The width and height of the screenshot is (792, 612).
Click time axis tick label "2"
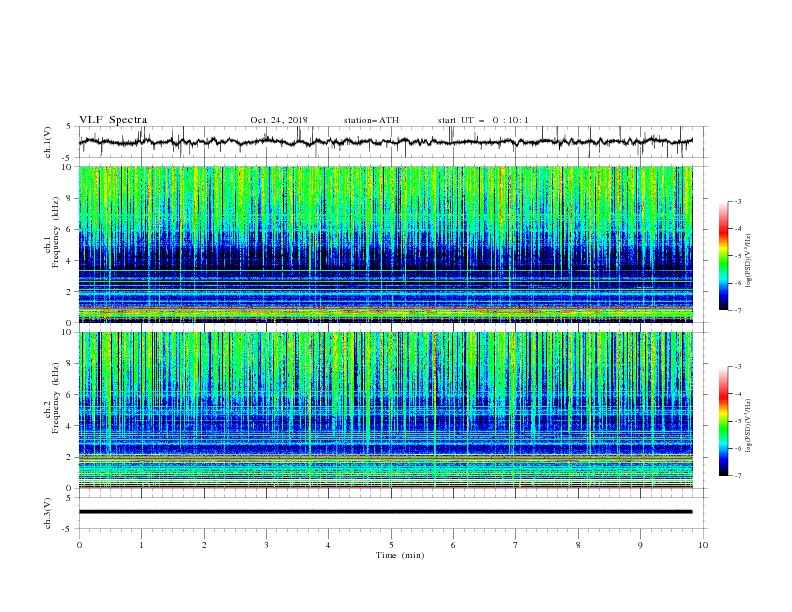pos(204,545)
